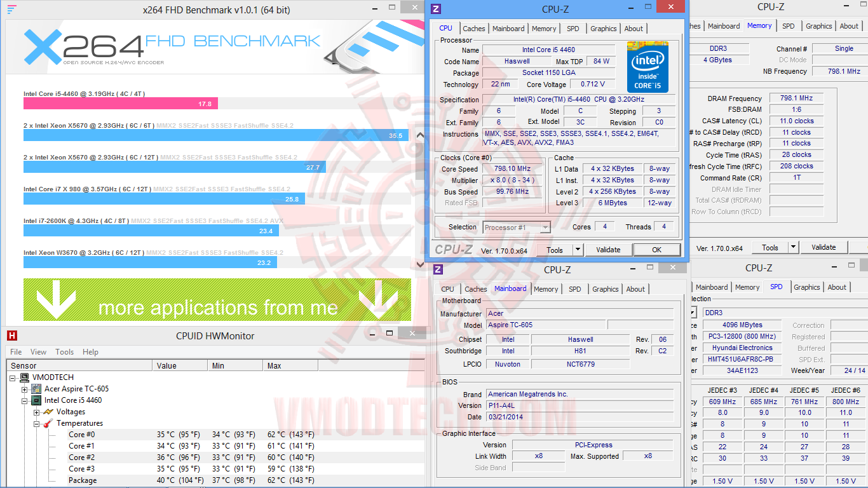Click the Intel inside Core i5 logo badge
The width and height of the screenshot is (868, 488).
648,67
